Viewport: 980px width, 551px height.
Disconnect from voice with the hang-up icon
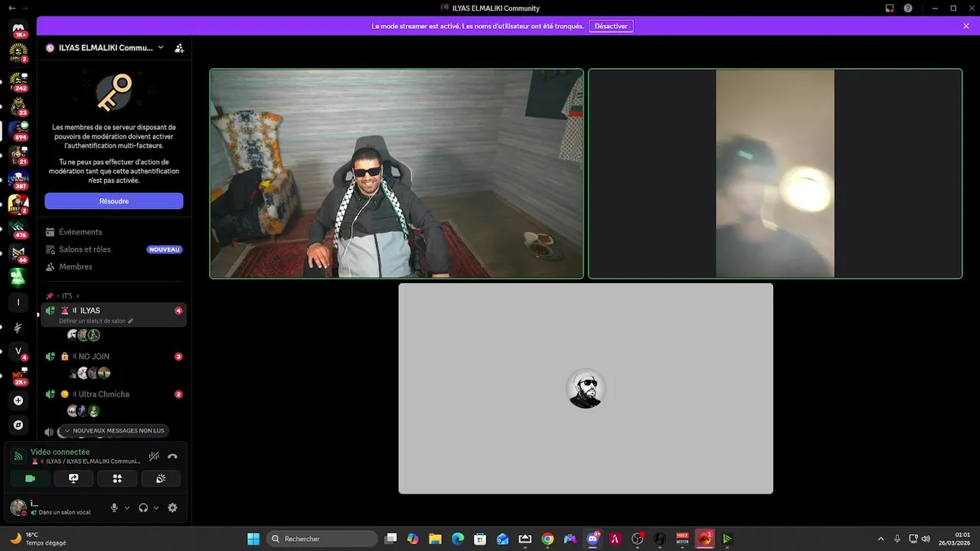point(172,456)
